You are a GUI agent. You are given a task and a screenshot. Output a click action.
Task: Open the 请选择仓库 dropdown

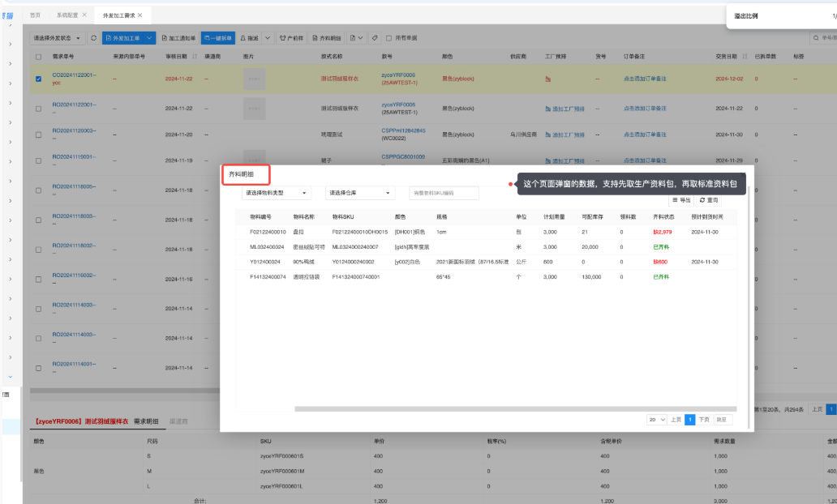[360, 193]
